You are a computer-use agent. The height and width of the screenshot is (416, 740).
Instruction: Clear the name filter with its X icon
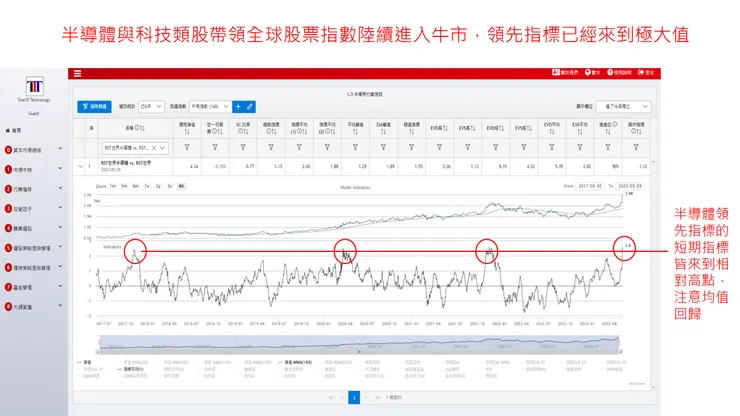(x=154, y=148)
